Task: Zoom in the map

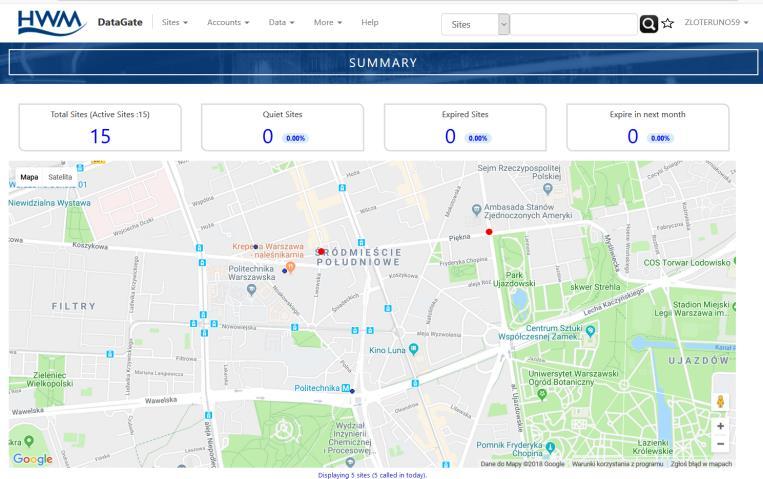Action: pyautogui.click(x=721, y=426)
